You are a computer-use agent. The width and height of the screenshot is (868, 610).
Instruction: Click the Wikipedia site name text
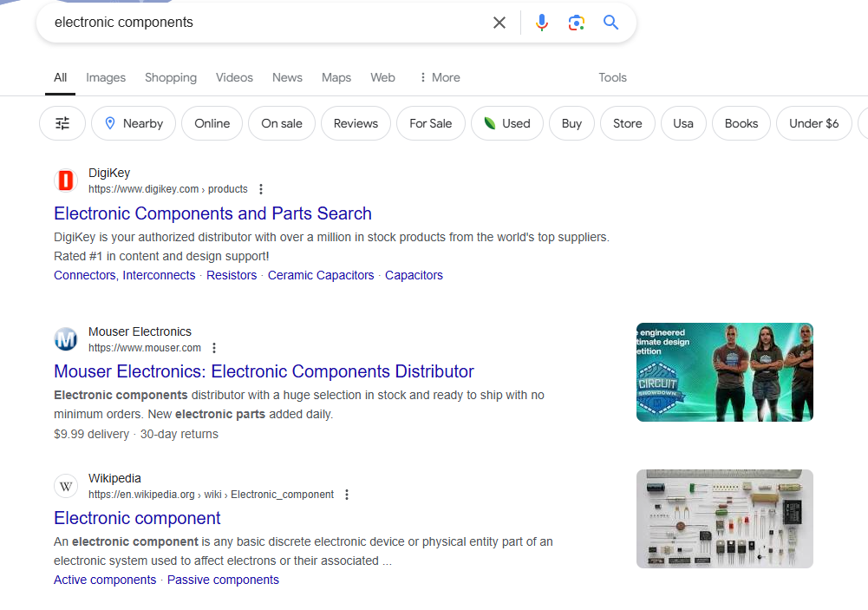pyautogui.click(x=114, y=479)
